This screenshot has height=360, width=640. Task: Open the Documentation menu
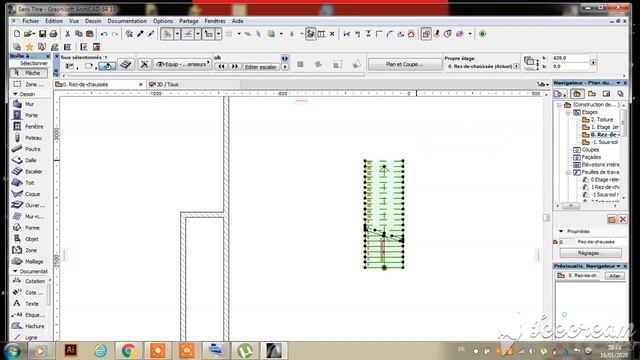[x=127, y=21]
